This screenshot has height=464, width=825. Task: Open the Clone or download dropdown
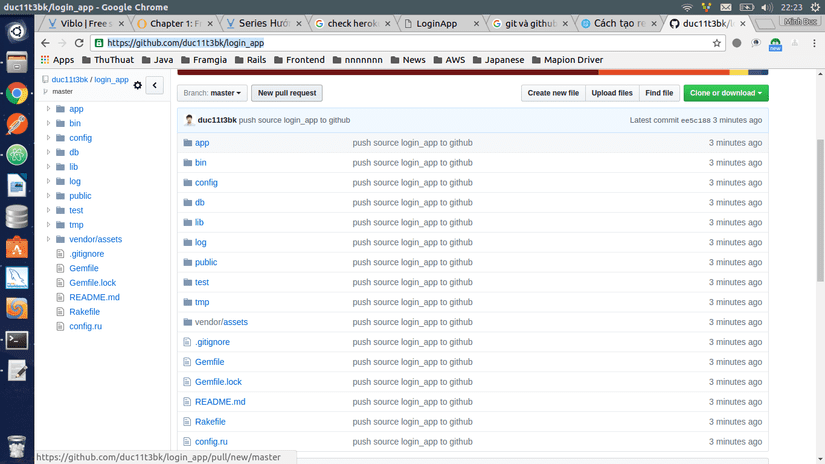click(x=726, y=93)
